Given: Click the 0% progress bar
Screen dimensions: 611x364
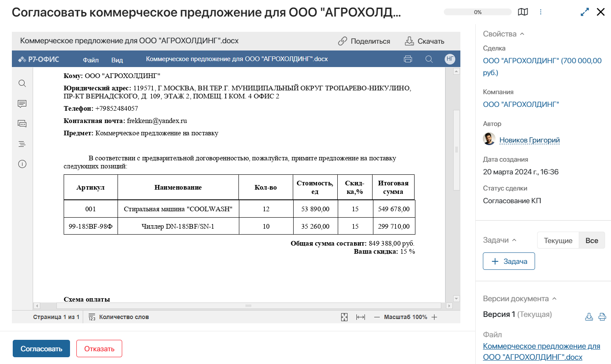Looking at the screenshot, I should point(478,12).
